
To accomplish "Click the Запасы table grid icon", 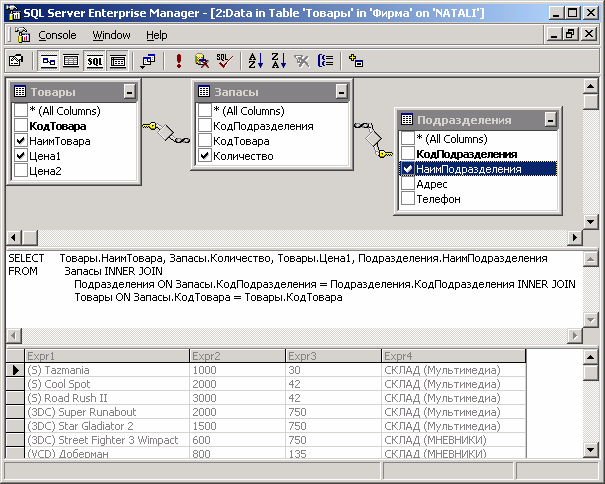I will coord(204,92).
